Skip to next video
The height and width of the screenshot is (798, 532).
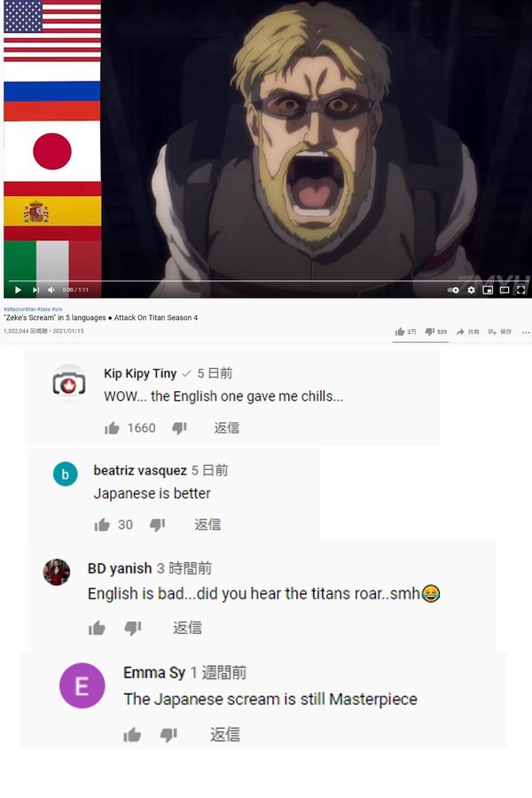(x=35, y=290)
